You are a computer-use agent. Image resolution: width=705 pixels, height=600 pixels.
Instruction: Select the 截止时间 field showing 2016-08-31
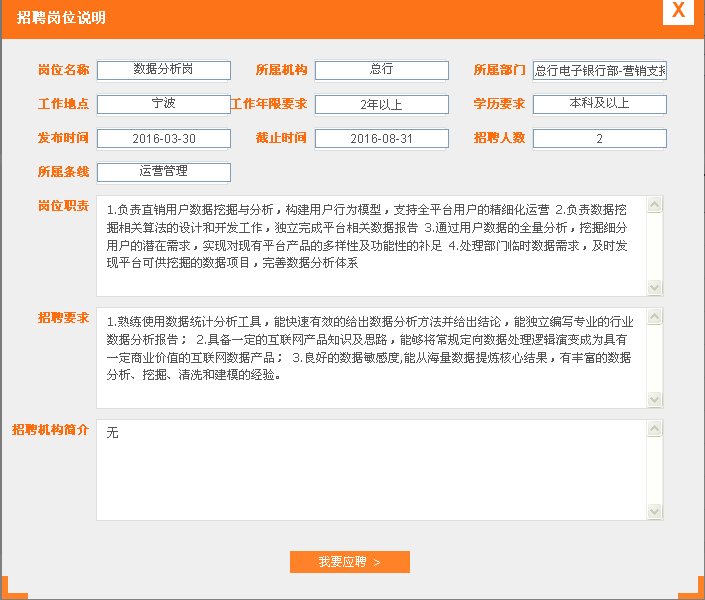[x=381, y=138]
